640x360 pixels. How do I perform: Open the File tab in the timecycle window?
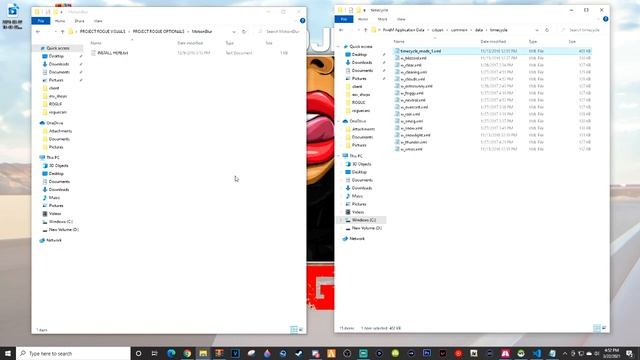coord(344,19)
